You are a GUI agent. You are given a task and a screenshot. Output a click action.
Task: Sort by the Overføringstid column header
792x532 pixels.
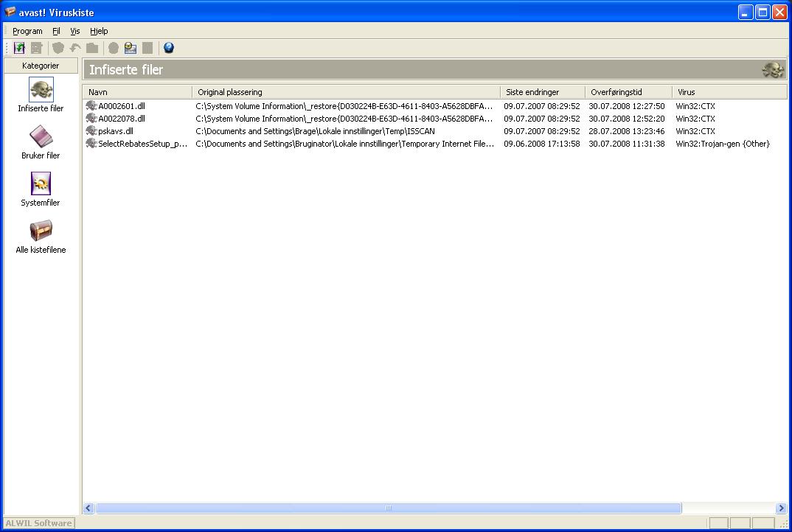[628, 92]
